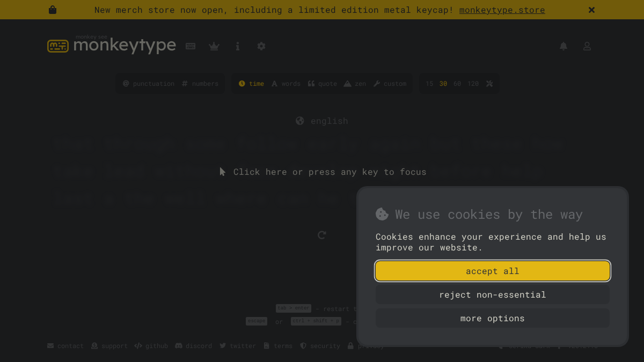The height and width of the screenshot is (362, 644).
Task: Open notifications bell icon
Action: pos(563,46)
